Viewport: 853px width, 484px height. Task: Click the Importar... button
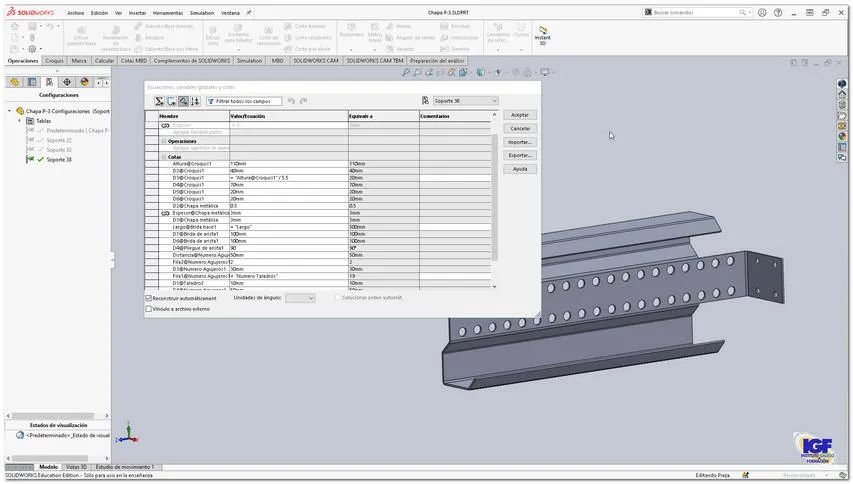[520, 142]
